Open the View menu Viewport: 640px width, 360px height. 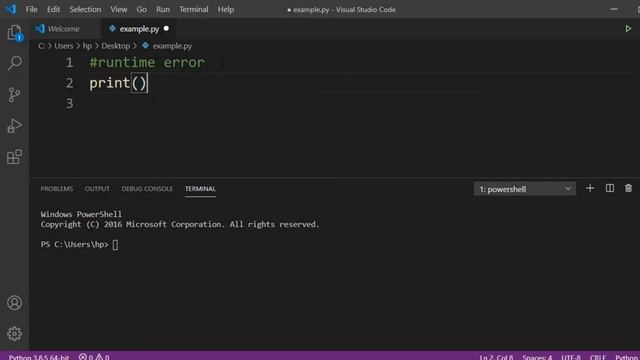click(118, 9)
